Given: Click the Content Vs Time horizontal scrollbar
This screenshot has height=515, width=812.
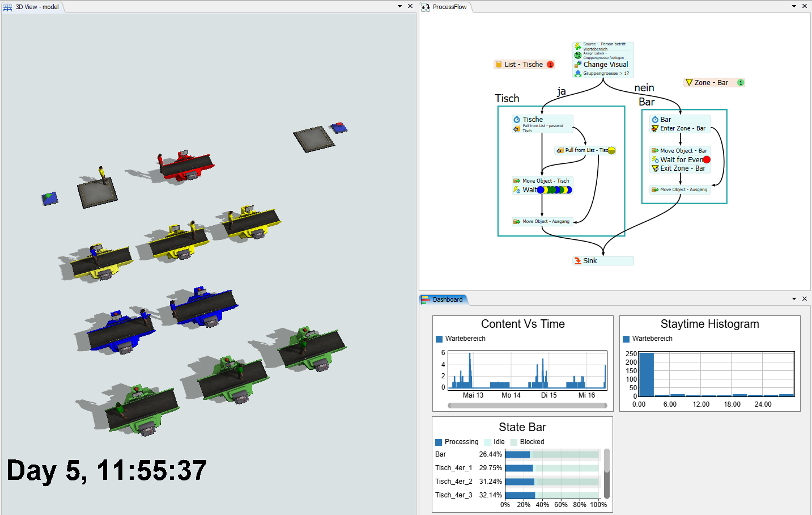Looking at the screenshot, I should (528, 406).
